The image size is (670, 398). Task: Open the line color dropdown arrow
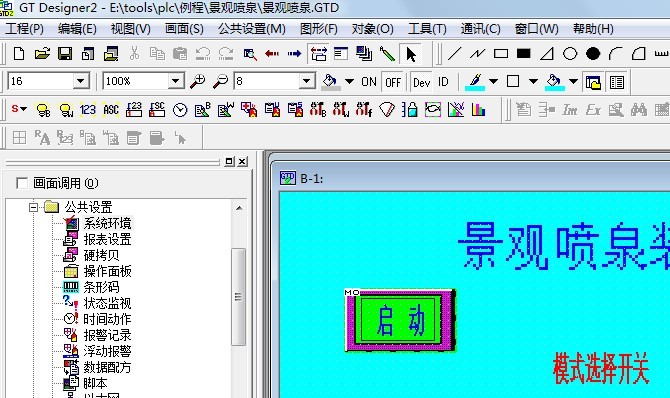pyautogui.click(x=493, y=81)
